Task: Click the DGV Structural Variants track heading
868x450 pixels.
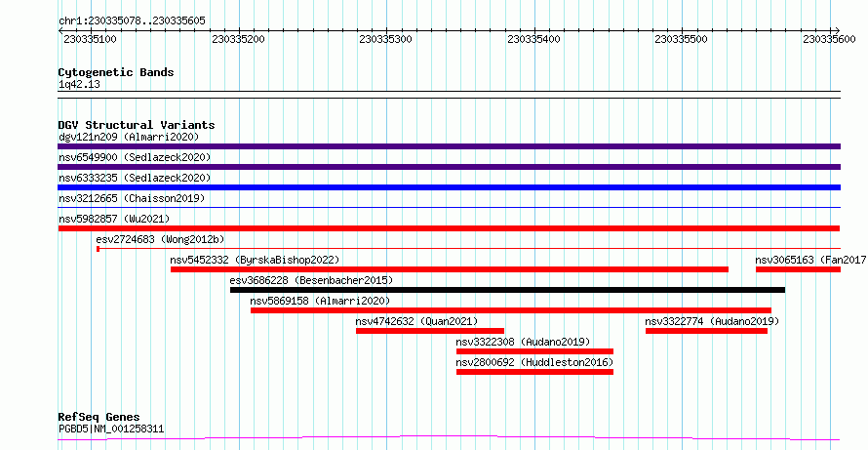Action: [x=137, y=125]
